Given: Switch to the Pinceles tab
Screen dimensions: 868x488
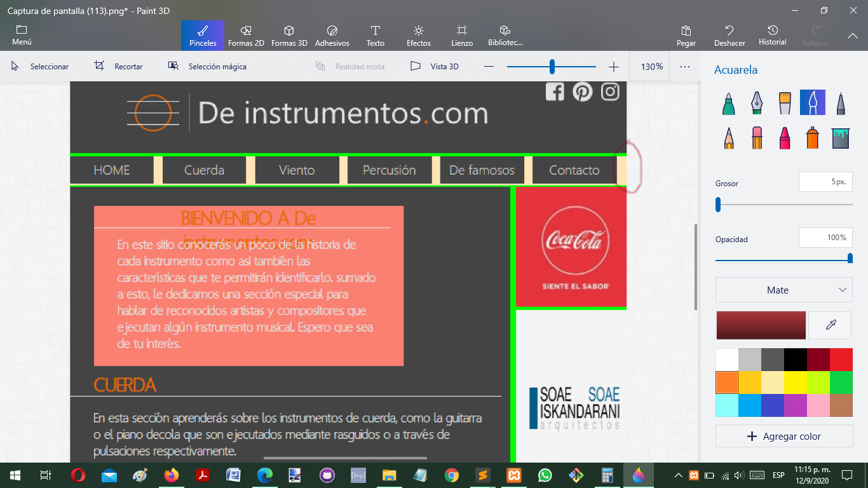Looking at the screenshot, I should coord(203,36).
